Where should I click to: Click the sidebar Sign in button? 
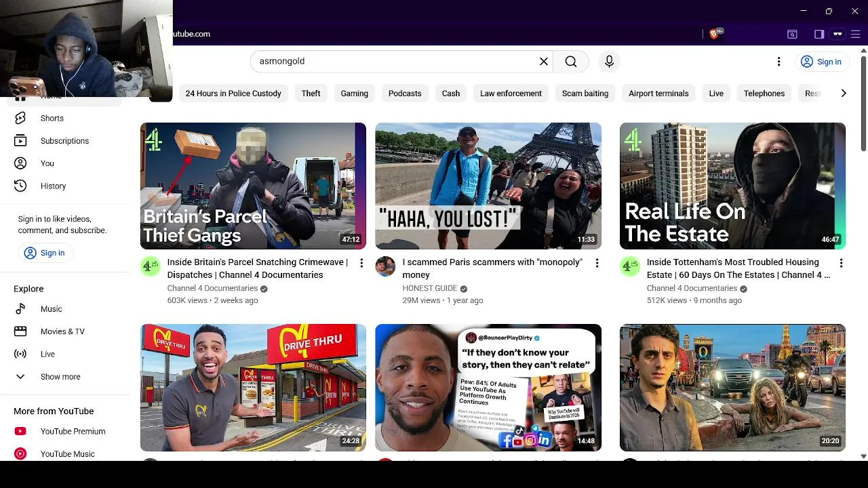45,253
